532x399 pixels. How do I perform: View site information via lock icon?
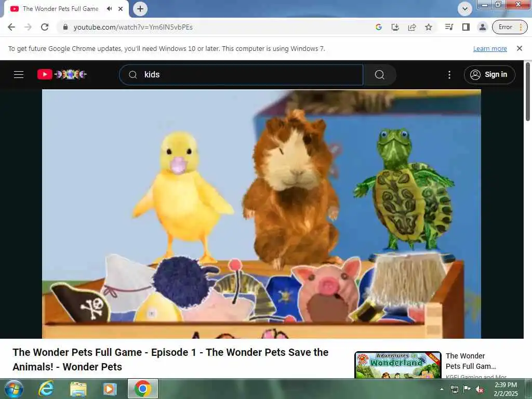click(65, 27)
